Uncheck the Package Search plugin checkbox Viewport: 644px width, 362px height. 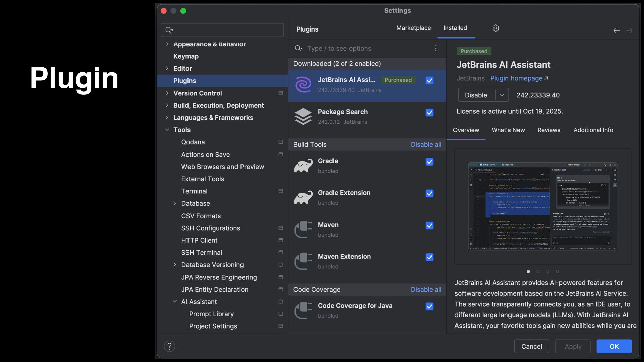(x=429, y=113)
